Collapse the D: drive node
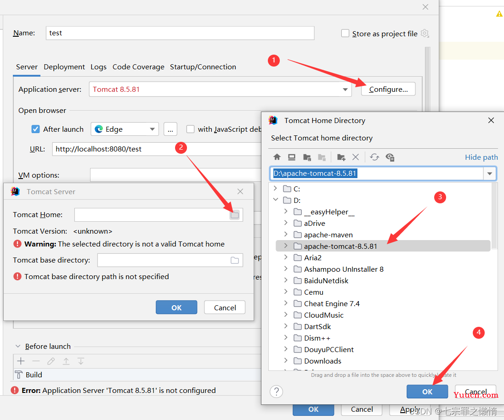Viewport: 504px width, 420px height. [276, 199]
